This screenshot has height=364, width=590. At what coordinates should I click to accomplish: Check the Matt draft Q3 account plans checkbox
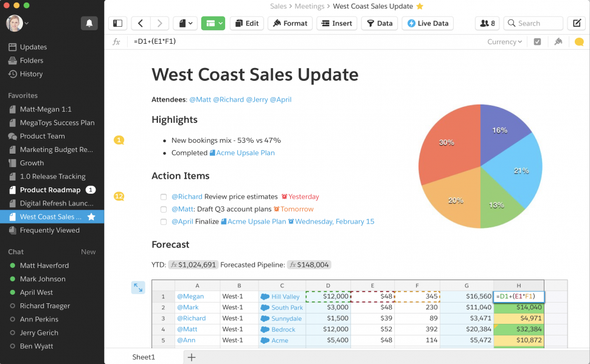point(164,209)
